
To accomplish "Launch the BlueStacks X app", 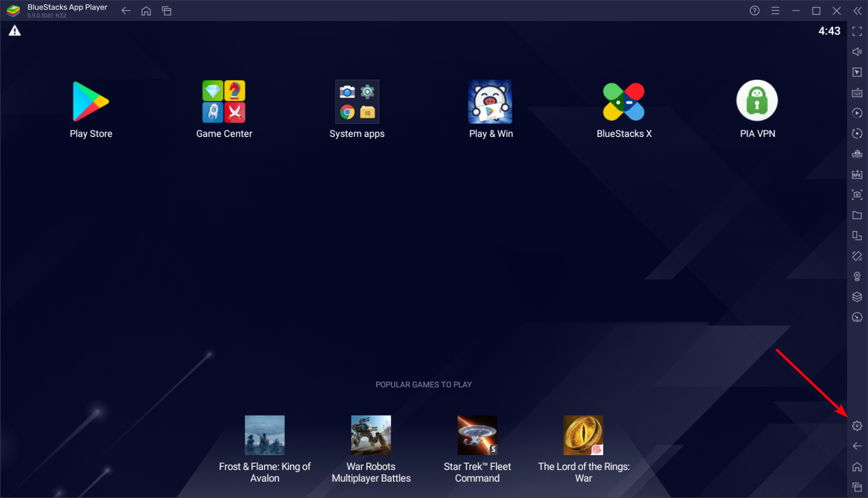I will coord(623,102).
